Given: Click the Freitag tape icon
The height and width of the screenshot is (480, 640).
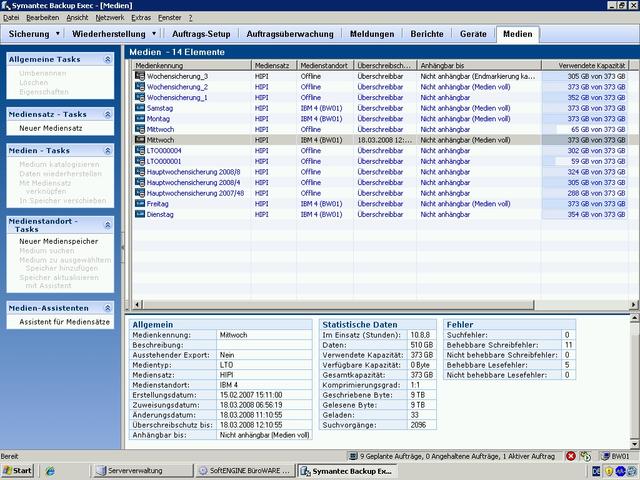Looking at the screenshot, I should click(x=140, y=203).
